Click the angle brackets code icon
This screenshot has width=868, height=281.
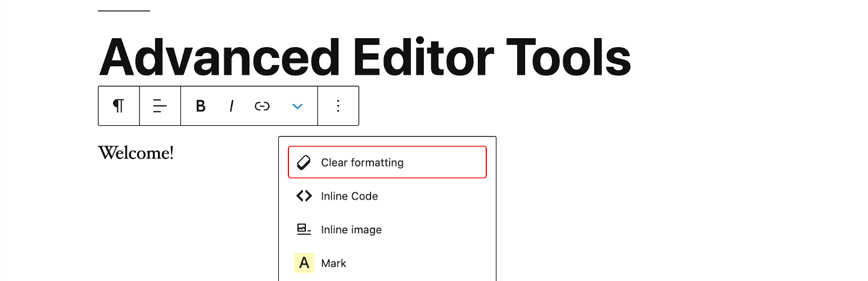tap(304, 196)
